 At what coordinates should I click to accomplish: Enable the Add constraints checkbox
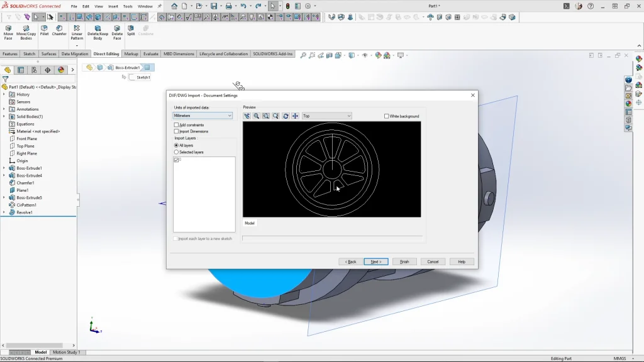(x=177, y=125)
